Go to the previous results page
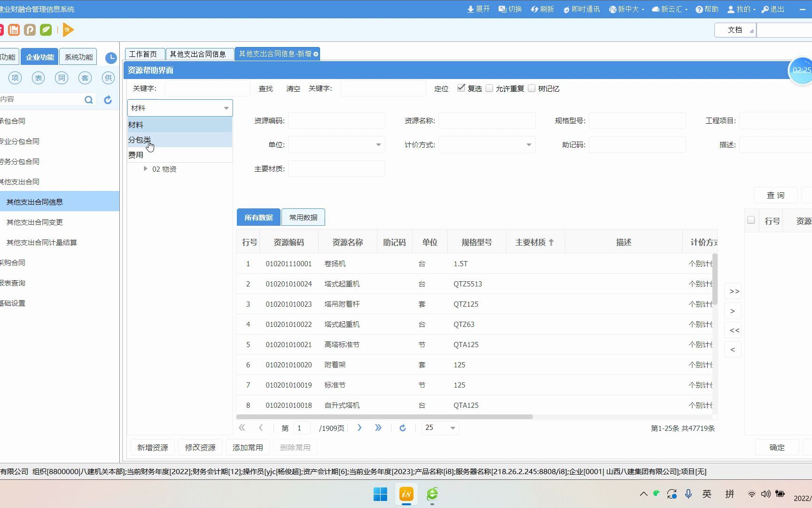 tap(261, 428)
